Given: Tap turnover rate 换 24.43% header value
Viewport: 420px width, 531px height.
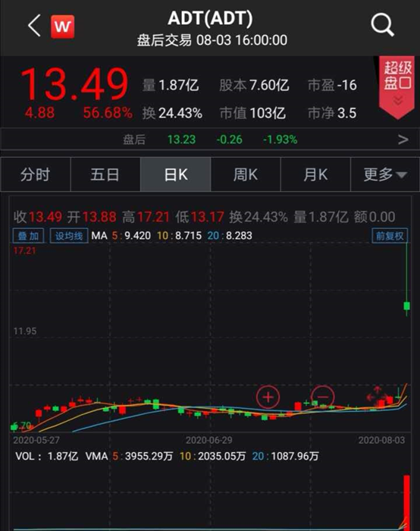Looking at the screenshot, I should [x=172, y=113].
